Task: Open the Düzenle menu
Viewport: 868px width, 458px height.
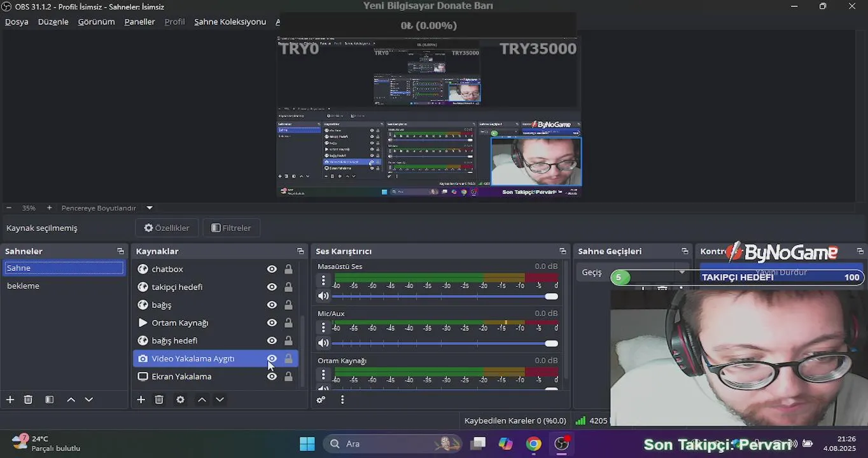Action: click(x=53, y=22)
